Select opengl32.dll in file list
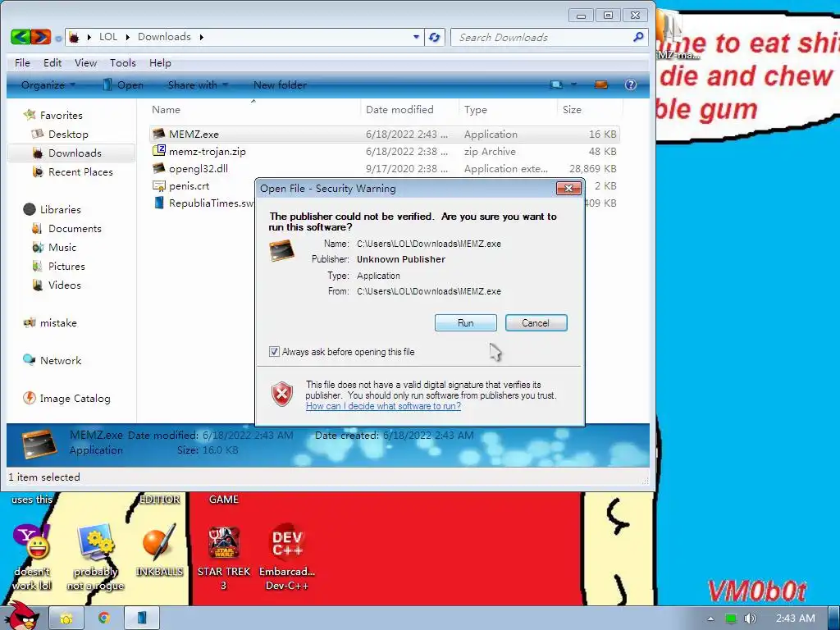The width and height of the screenshot is (840, 630). [199, 169]
